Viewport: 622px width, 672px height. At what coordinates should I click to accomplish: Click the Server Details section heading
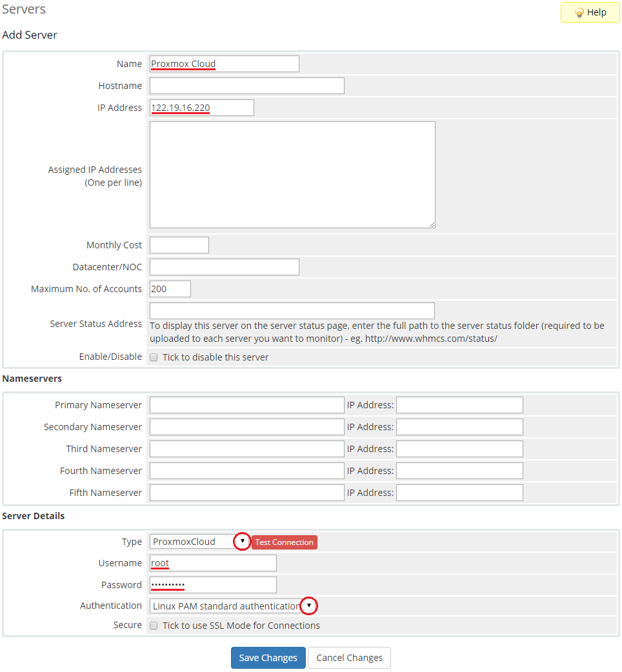[34, 516]
